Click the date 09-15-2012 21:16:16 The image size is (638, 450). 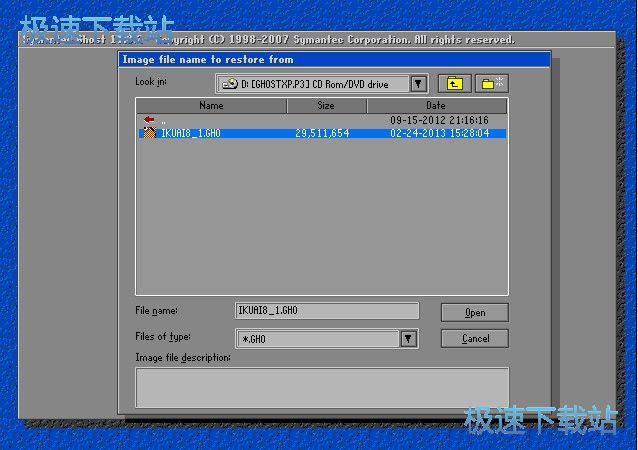[x=439, y=120]
